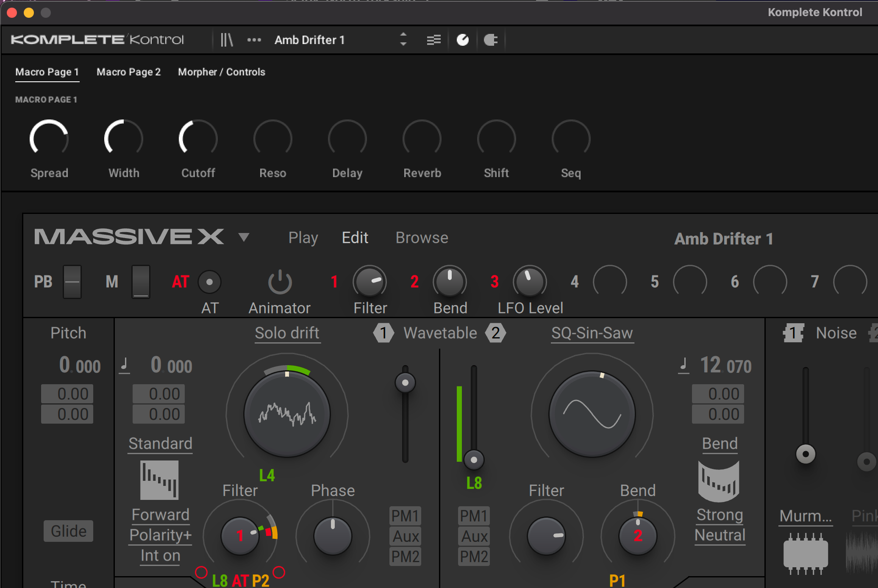878x588 pixels.
Task: Open the SQ-Sin-Saw wavetable menu
Action: tap(592, 333)
